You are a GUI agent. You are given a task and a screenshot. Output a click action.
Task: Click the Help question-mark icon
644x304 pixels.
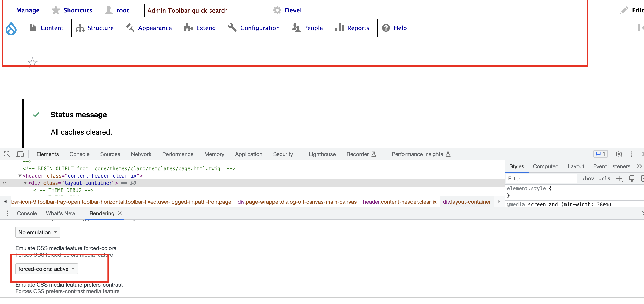click(x=386, y=28)
